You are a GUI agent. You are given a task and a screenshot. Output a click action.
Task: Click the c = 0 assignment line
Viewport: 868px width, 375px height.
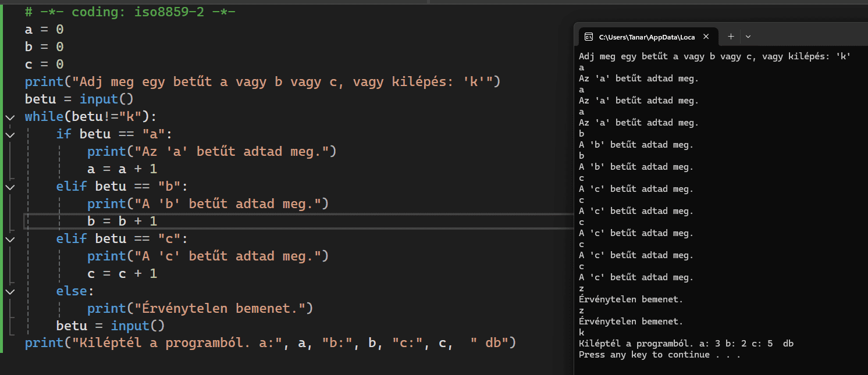(44, 64)
